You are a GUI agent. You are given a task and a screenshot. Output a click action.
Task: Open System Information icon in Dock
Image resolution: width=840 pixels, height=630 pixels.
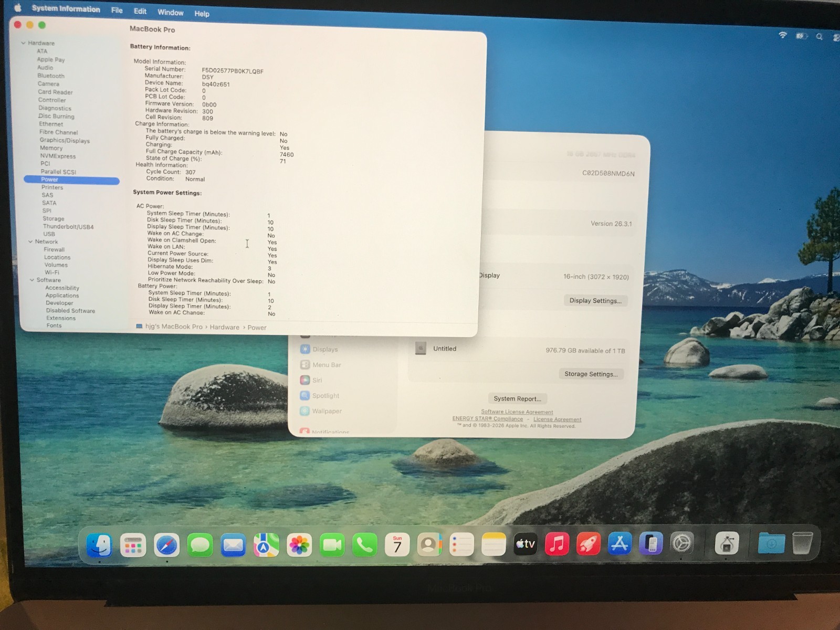[x=727, y=543]
